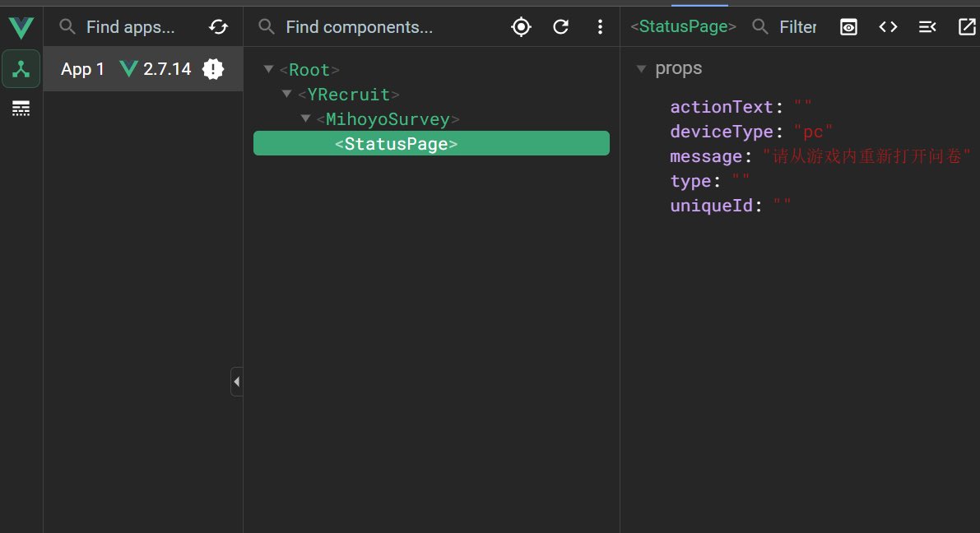Select the MihoyoSurvey component
Screen dimensions: 980x533
(x=388, y=118)
